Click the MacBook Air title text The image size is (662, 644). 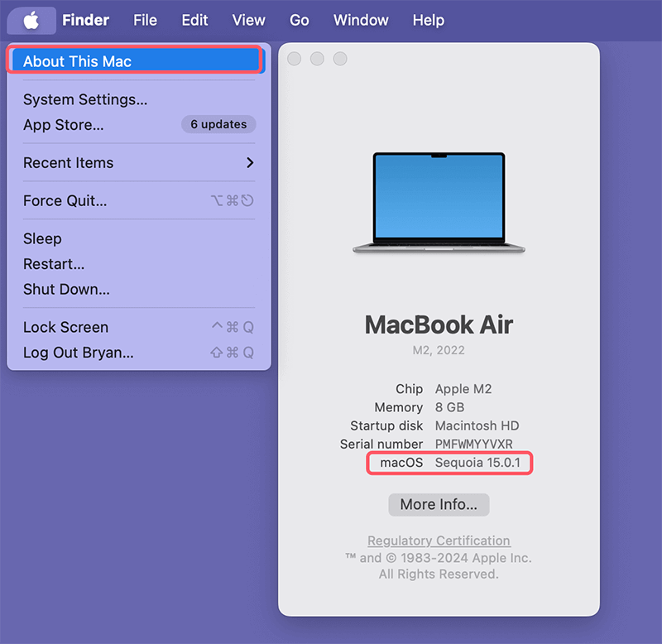[439, 324]
